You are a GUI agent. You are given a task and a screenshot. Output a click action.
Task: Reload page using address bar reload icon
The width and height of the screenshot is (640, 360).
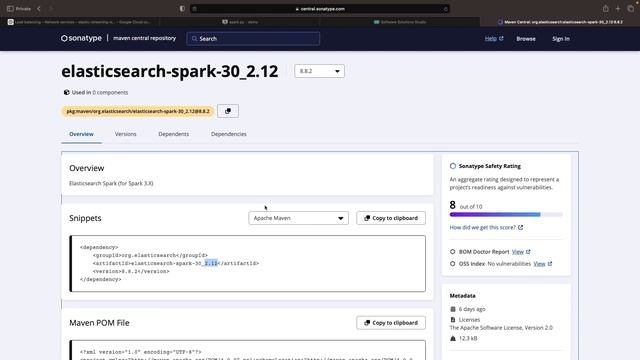pos(445,9)
